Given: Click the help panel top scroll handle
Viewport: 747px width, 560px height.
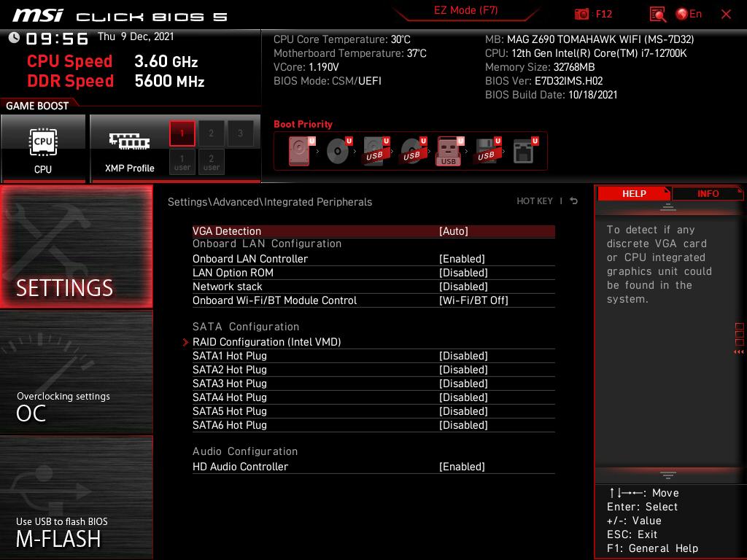Looking at the screenshot, I should [x=668, y=207].
